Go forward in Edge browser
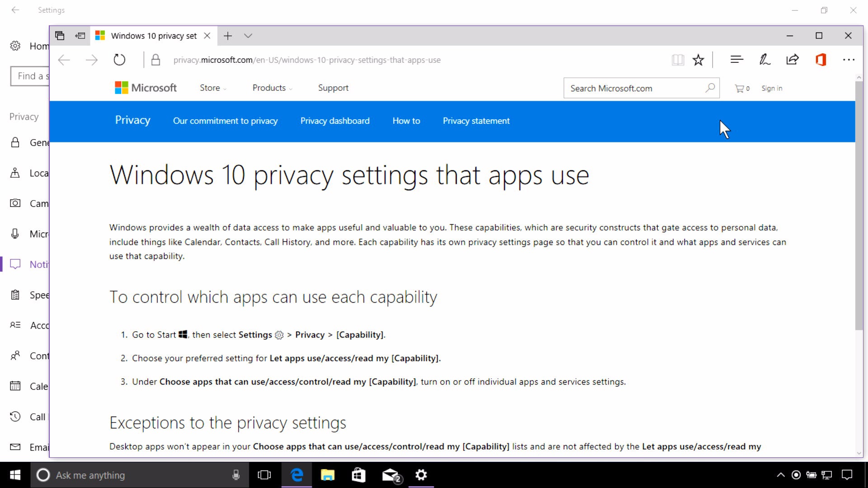 [x=92, y=60]
